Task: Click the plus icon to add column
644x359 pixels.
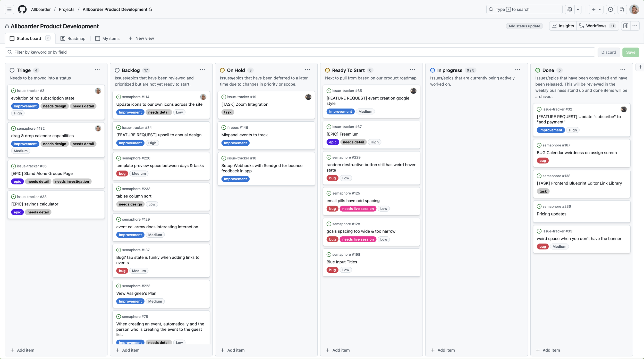Action: (x=640, y=67)
